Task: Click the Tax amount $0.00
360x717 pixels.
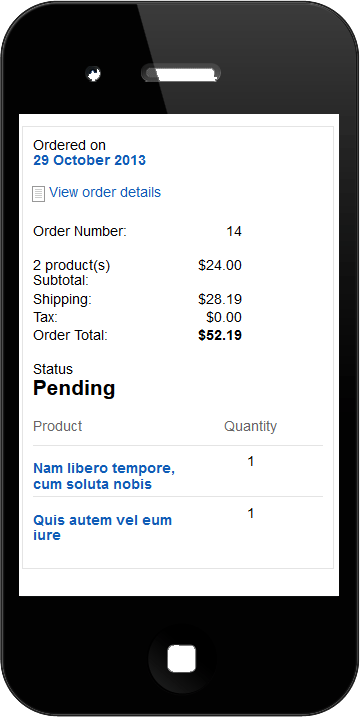Action: [x=224, y=317]
